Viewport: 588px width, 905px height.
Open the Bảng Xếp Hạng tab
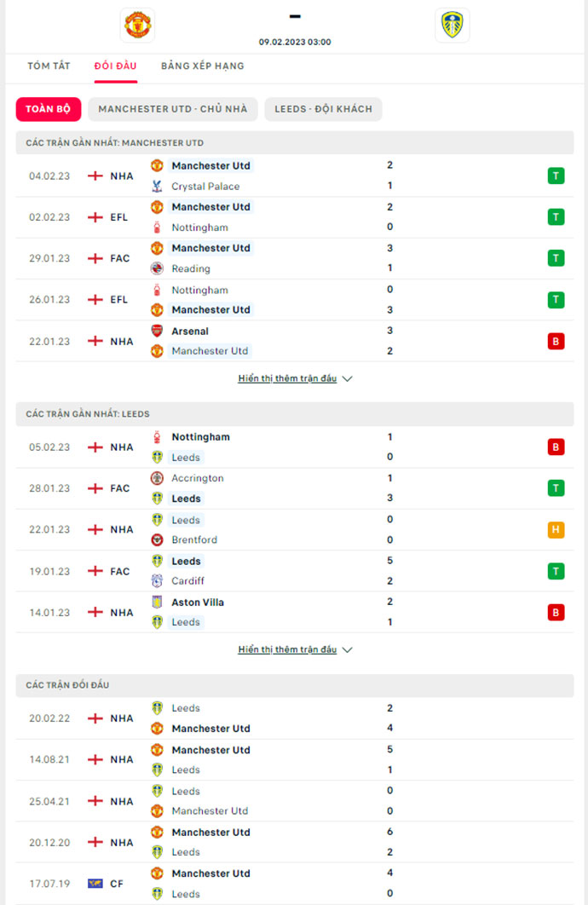pyautogui.click(x=203, y=66)
